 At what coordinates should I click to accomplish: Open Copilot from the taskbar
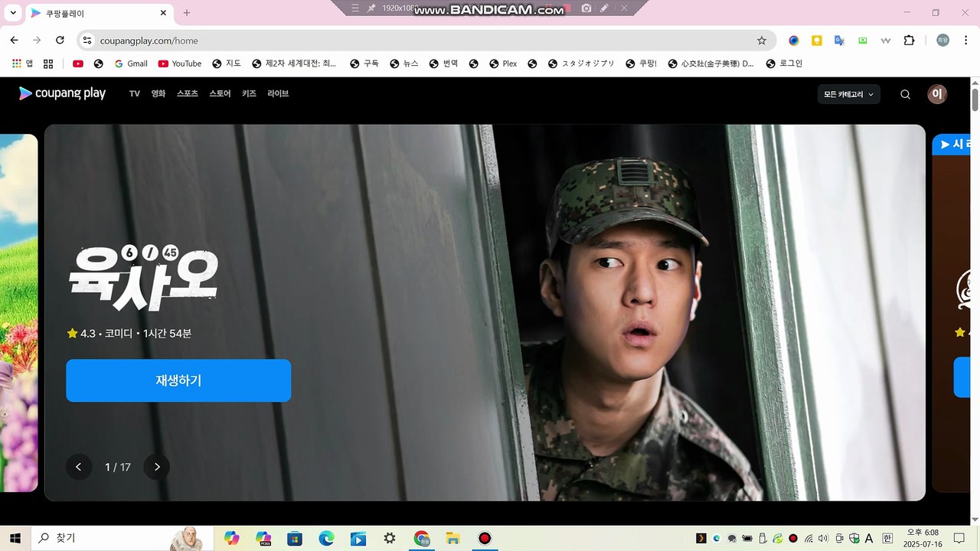point(231,539)
